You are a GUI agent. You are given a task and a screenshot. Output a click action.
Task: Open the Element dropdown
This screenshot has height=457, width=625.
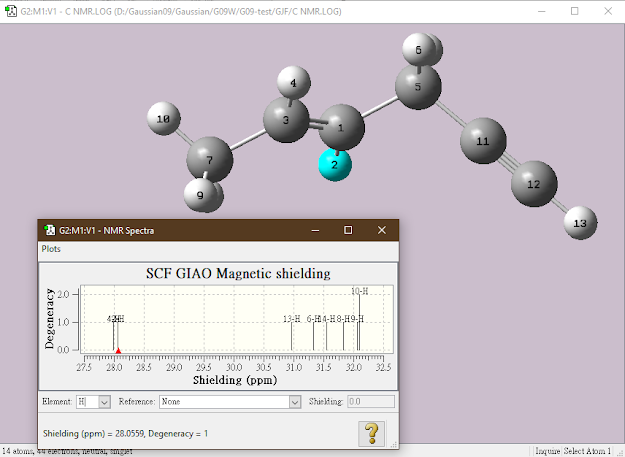104,402
